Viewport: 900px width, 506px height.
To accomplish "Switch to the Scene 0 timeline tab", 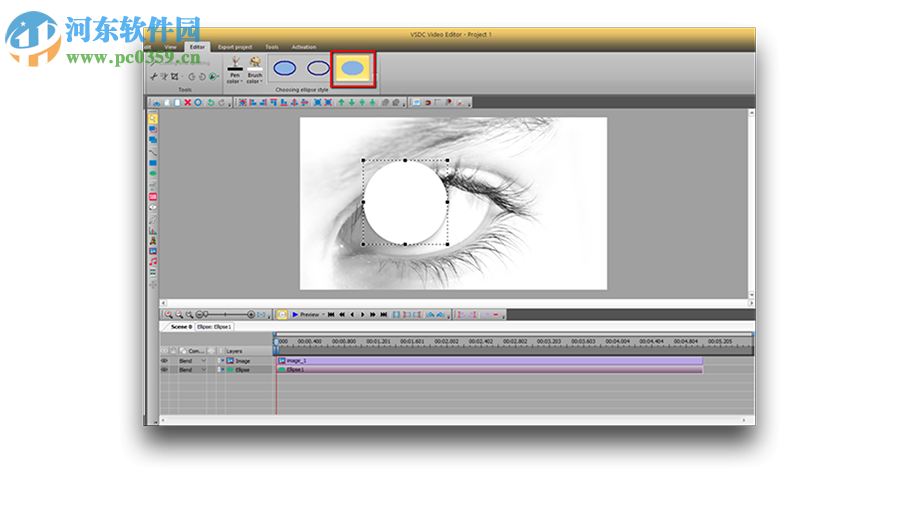I will pos(181,326).
